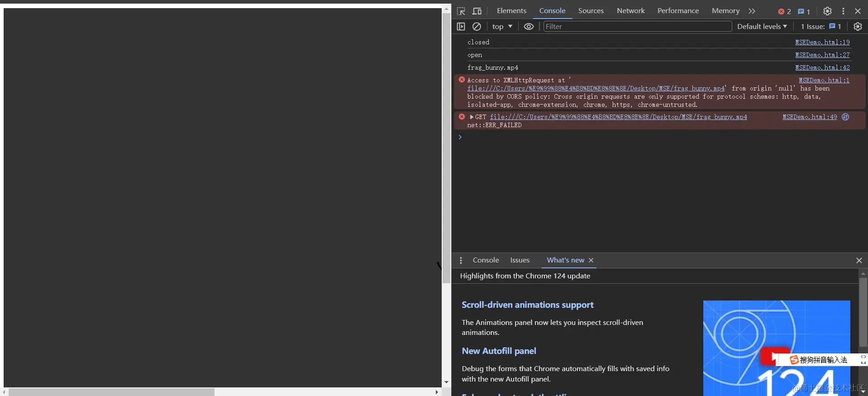Image resolution: width=868 pixels, height=396 pixels.
Task: Click the frag_bunny.mp4 URL in the GET error
Action: pyautogui.click(x=618, y=117)
